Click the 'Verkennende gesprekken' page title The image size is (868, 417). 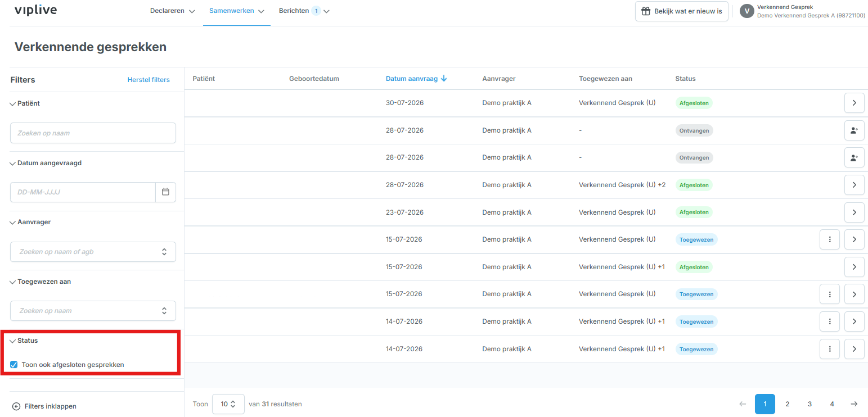coord(91,47)
